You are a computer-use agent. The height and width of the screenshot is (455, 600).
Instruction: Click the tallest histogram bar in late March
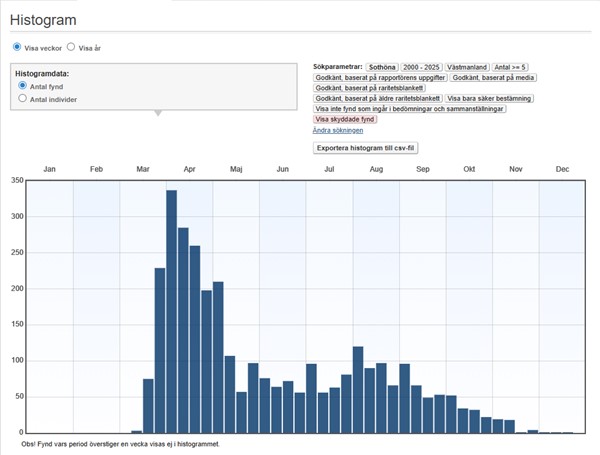(171, 311)
